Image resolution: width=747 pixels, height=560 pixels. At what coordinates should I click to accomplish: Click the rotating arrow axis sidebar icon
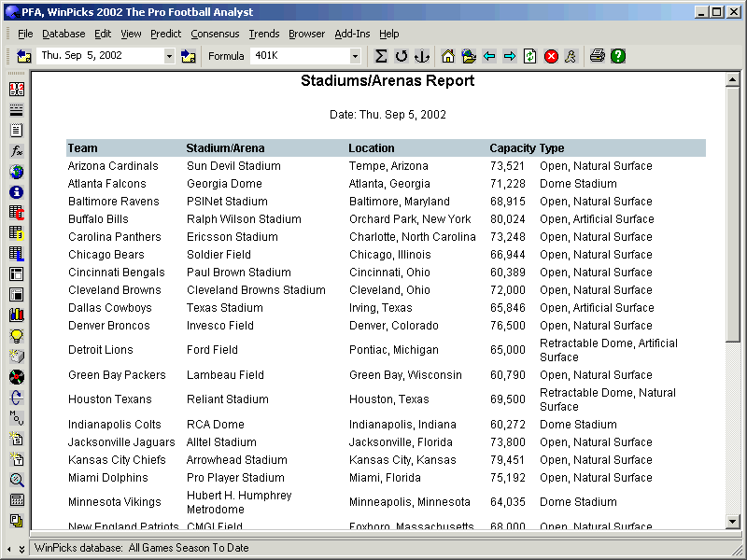(x=17, y=398)
